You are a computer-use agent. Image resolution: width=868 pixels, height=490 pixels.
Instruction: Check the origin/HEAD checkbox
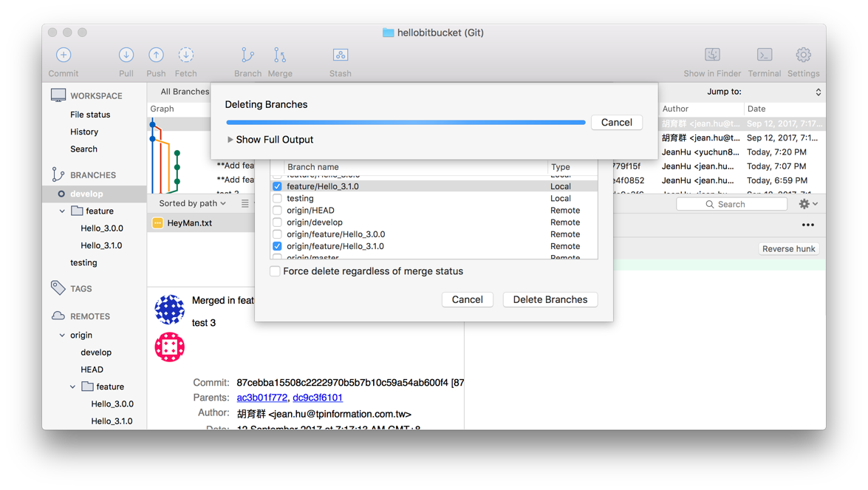277,211
